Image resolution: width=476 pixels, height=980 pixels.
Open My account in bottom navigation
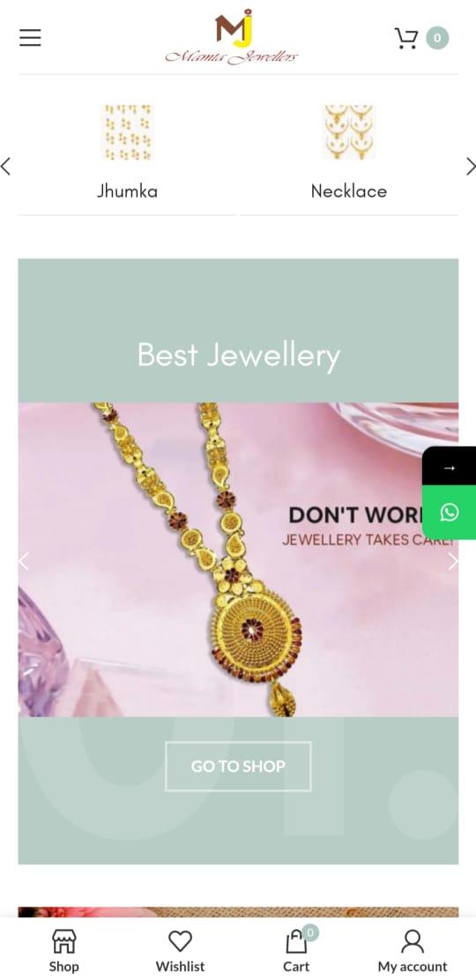point(413,951)
